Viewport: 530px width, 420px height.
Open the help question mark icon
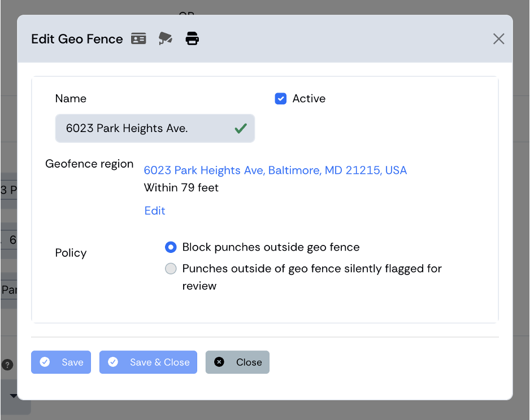tap(7, 365)
